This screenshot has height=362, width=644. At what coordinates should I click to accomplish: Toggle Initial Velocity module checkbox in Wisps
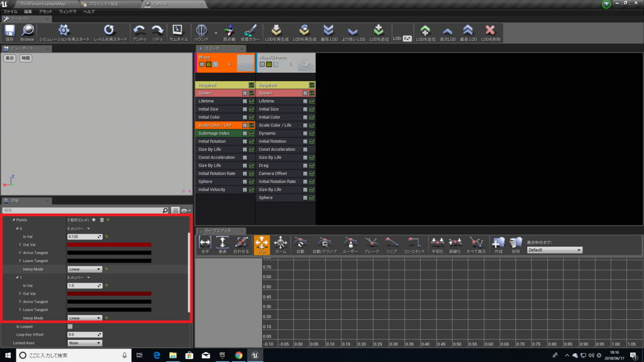245,190
